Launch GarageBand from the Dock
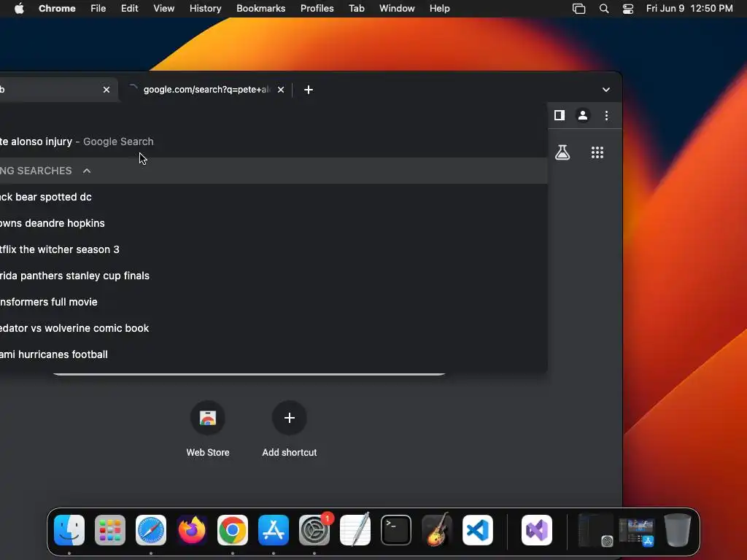747x560 pixels. click(437, 530)
